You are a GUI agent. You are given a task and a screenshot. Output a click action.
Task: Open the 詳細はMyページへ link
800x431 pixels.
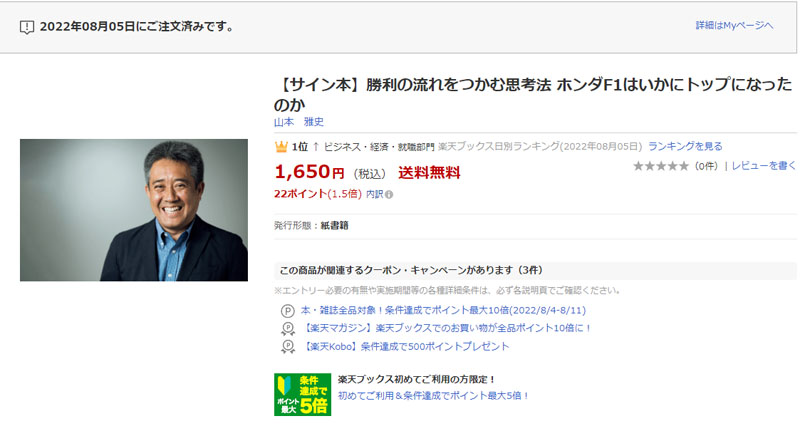point(734,26)
